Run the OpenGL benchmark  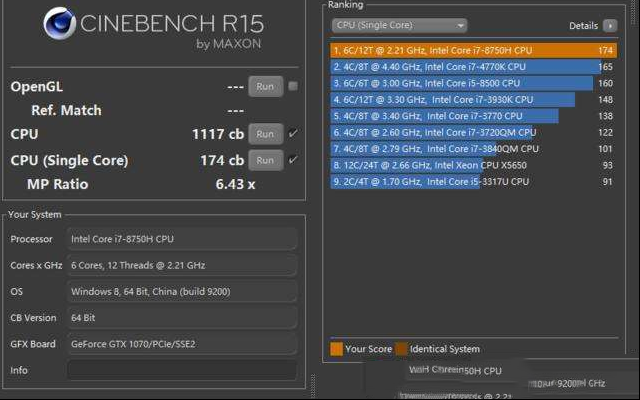pyautogui.click(x=265, y=87)
